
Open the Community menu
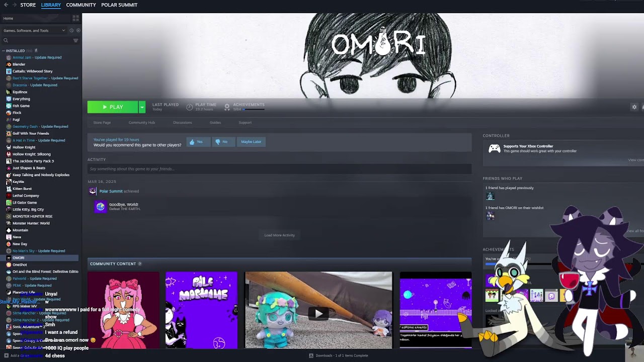(x=81, y=5)
